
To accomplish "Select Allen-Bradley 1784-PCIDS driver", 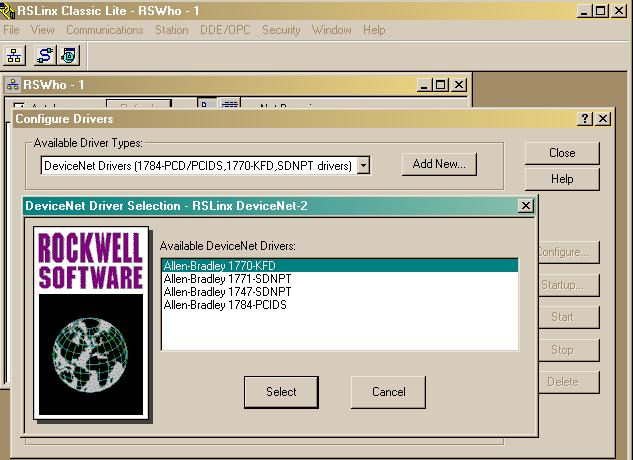I will pos(340,305).
